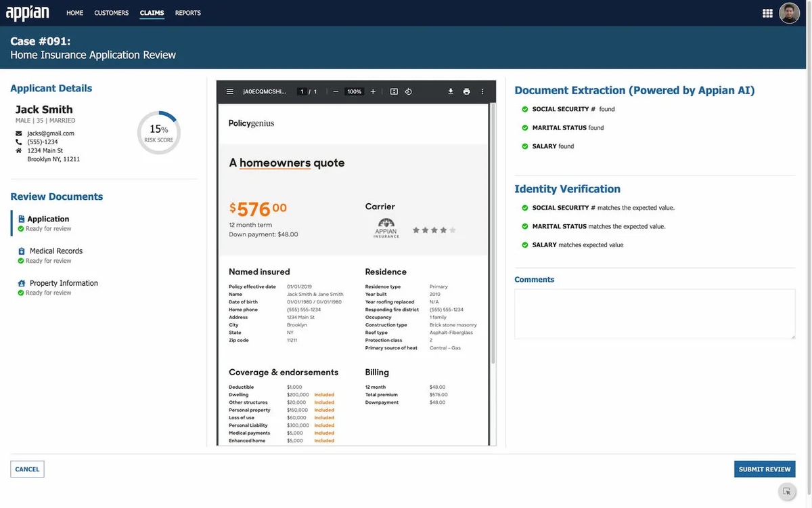Click inside the Comments text box
812x508 pixels.
[x=654, y=314]
